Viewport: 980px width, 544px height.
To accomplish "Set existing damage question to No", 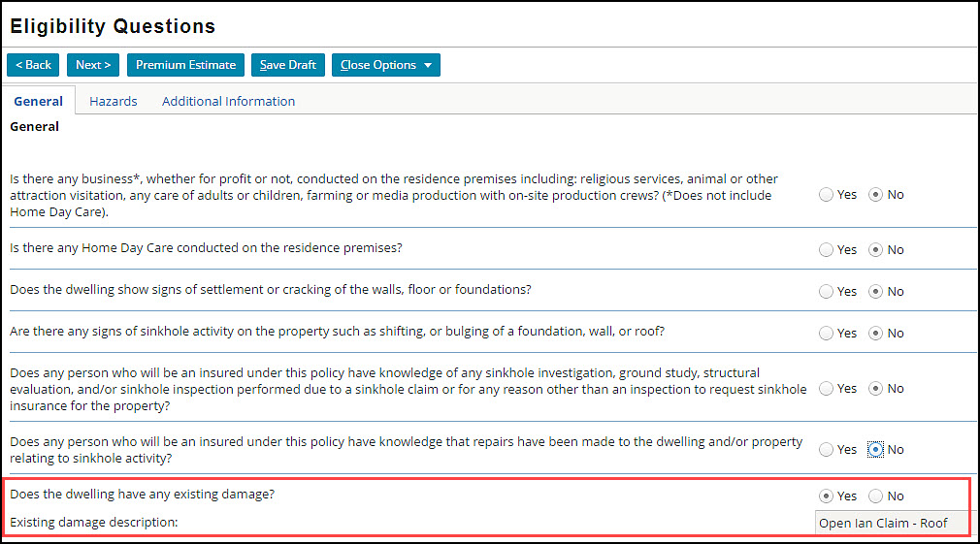I will point(875,496).
